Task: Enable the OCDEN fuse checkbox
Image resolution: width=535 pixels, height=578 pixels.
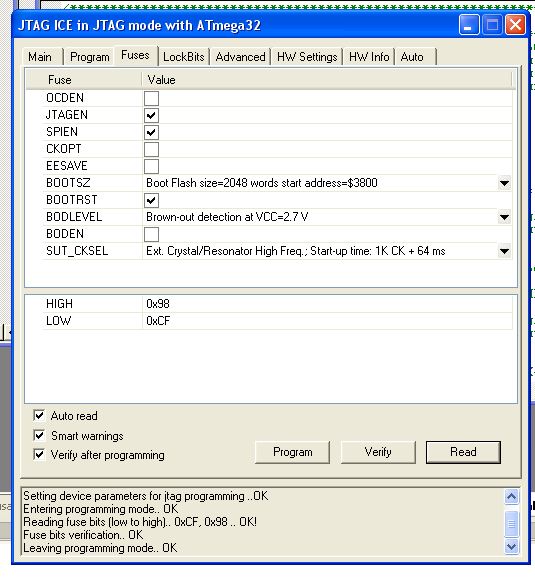Action: click(151, 98)
